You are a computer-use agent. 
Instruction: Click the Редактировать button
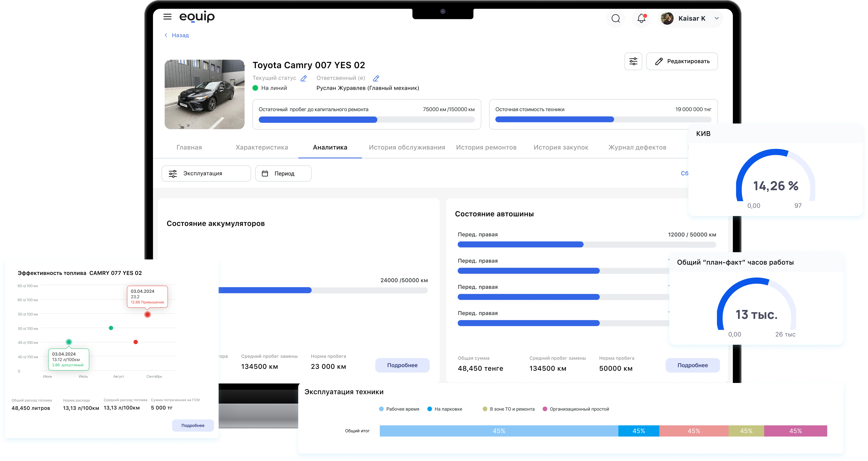[682, 61]
